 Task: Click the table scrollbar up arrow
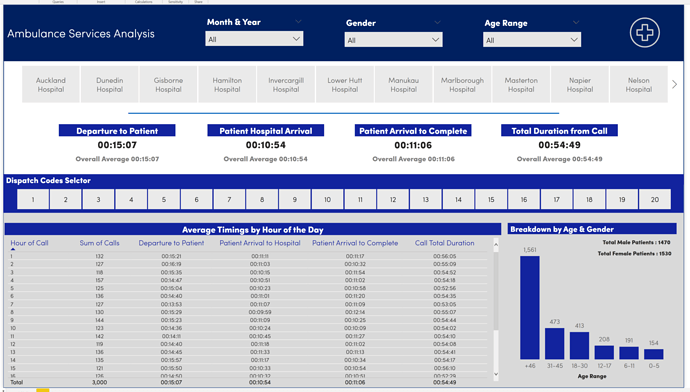tap(496, 245)
